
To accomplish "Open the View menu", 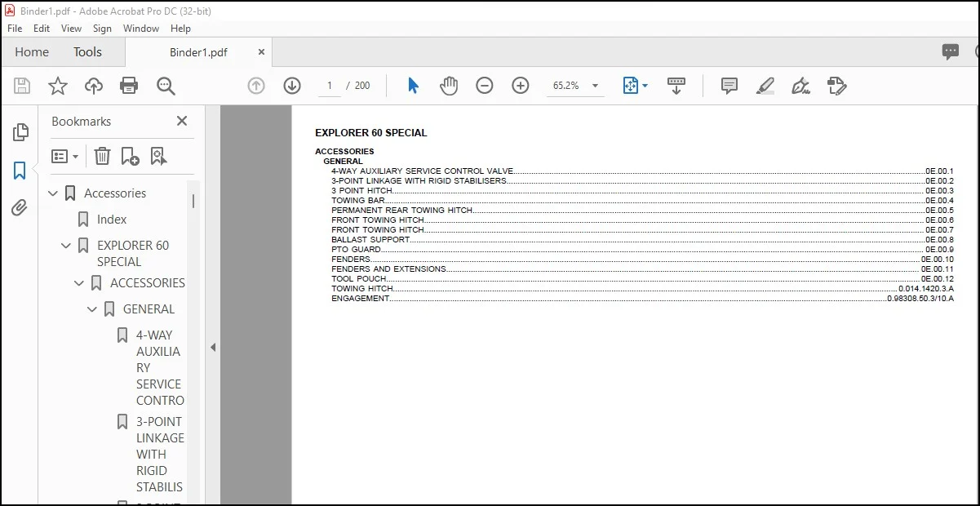I will click(72, 28).
